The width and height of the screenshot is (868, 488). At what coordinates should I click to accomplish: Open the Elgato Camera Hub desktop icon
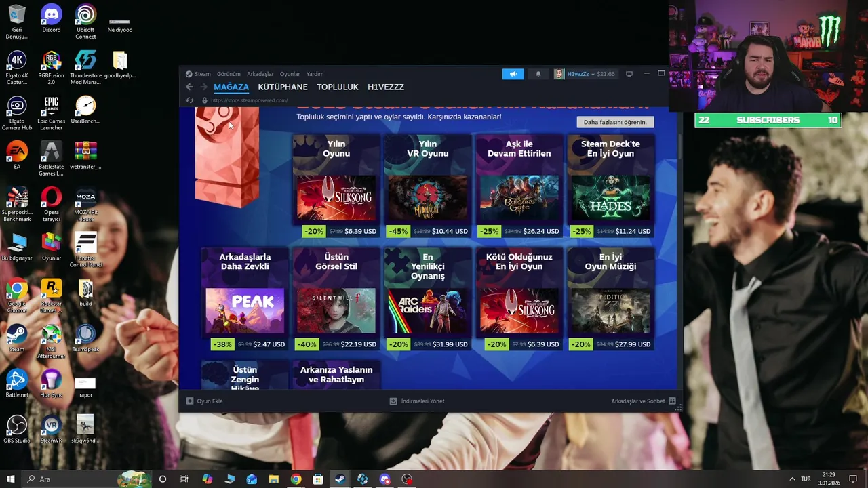coord(17,113)
